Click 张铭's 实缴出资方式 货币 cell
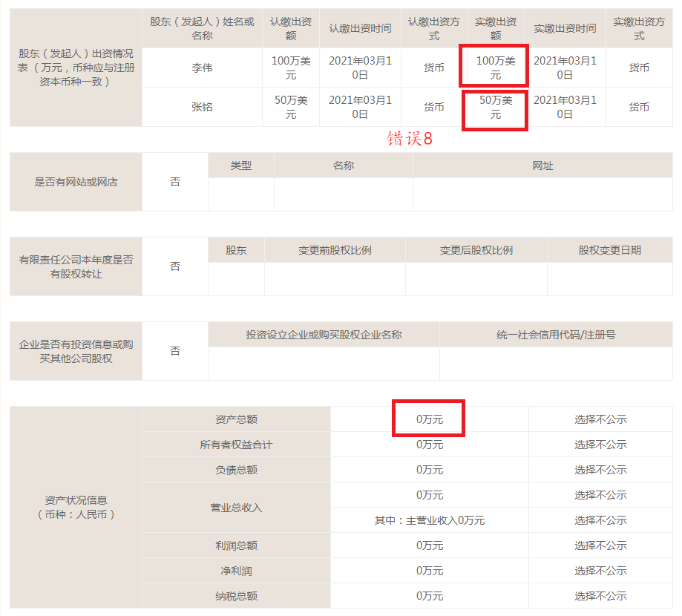Image resolution: width=682 pixels, height=616 pixels. [639, 107]
